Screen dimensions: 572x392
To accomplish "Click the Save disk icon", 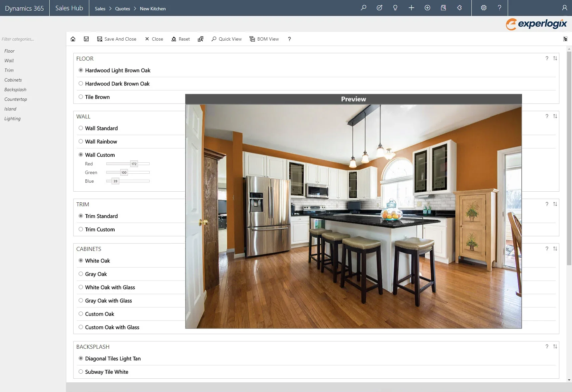I will click(x=86, y=39).
